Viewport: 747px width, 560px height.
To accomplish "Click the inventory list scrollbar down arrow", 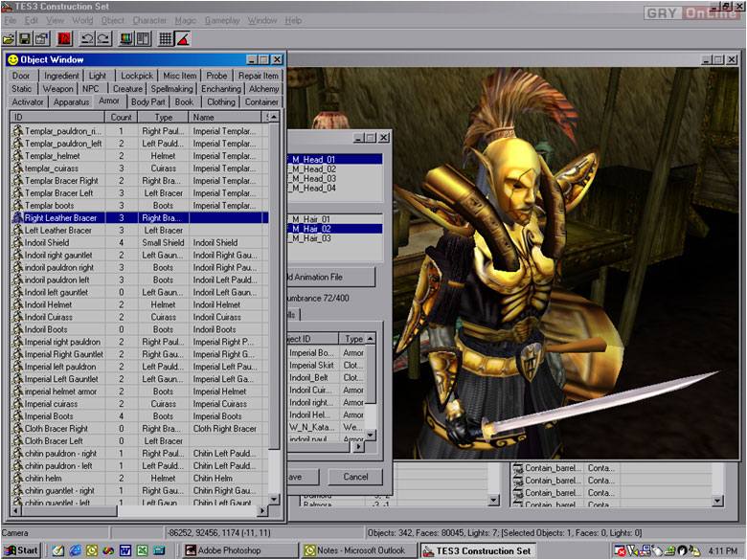I will coord(371,435).
